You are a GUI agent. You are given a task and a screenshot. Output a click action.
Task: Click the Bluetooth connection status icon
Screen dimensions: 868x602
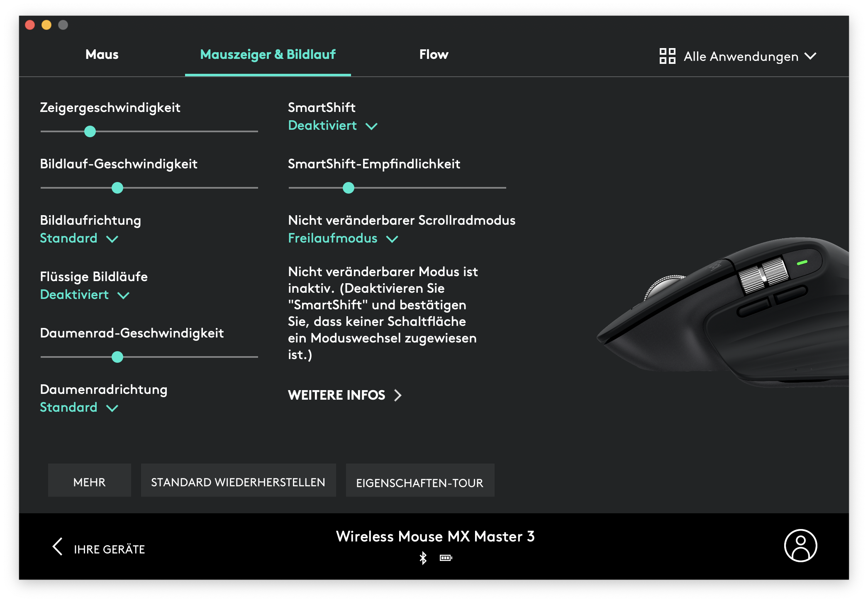click(x=423, y=558)
